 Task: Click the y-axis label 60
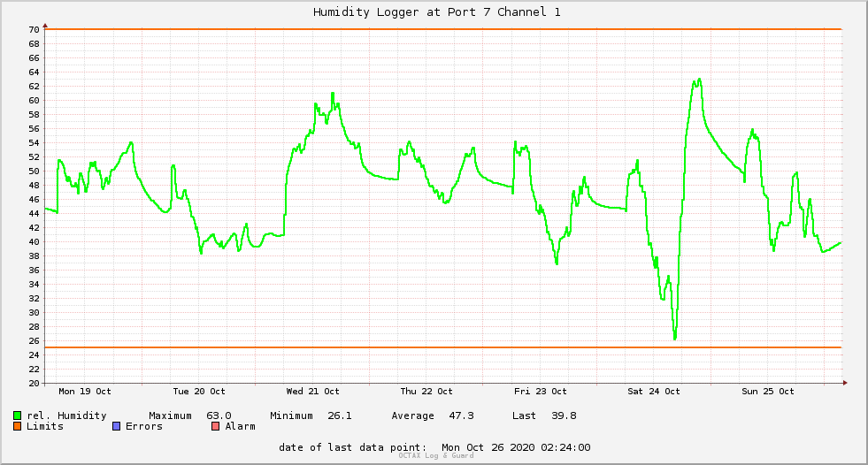pos(35,100)
